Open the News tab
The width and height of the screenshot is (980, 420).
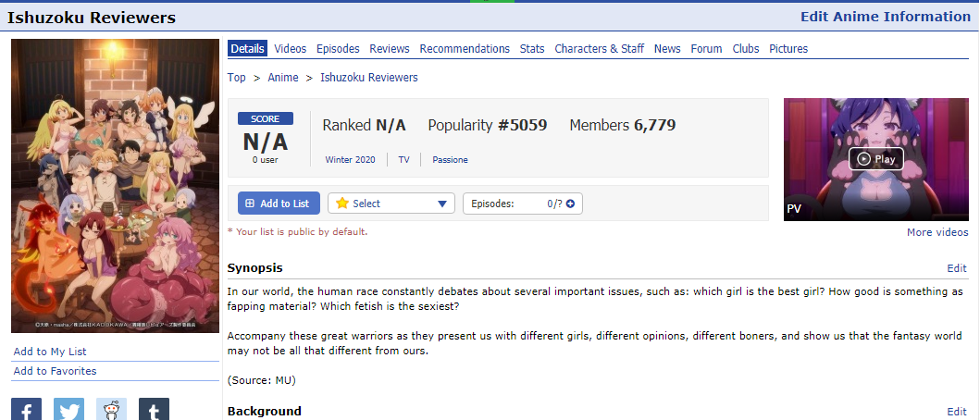point(667,49)
